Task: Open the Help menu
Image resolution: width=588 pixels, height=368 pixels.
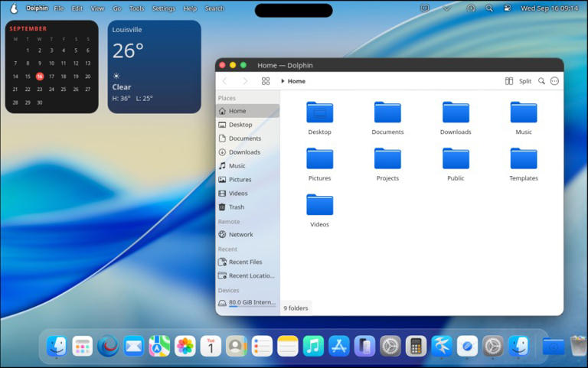Action: click(190, 8)
